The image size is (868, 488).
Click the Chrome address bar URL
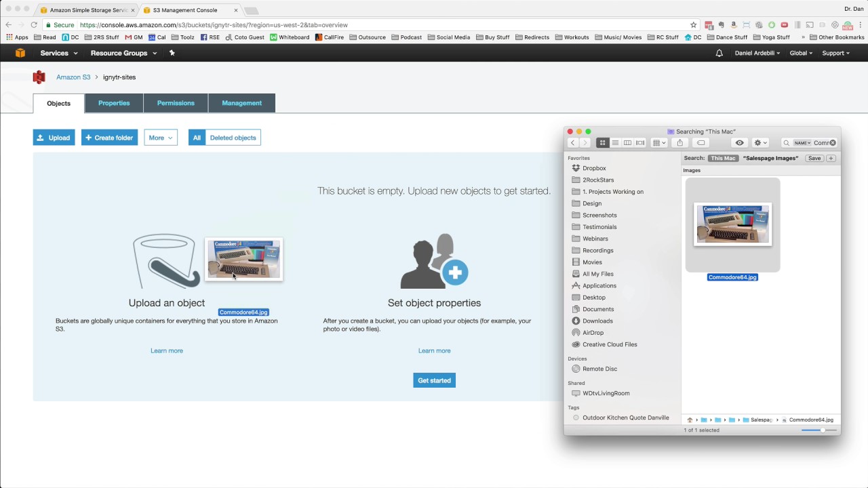[214, 25]
